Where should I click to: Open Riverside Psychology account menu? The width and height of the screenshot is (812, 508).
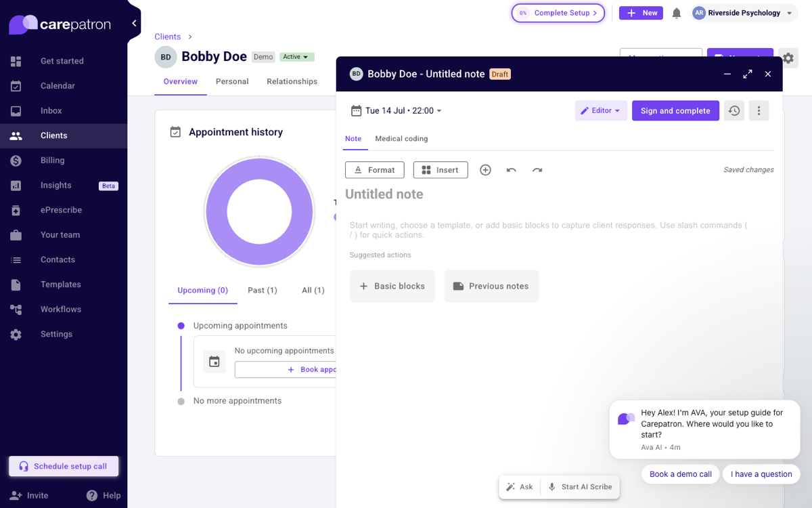point(744,13)
